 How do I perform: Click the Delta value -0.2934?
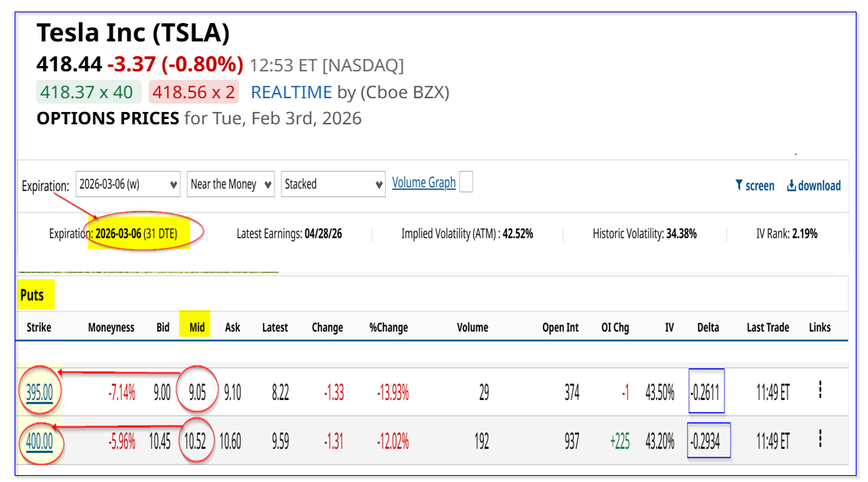[x=709, y=441]
